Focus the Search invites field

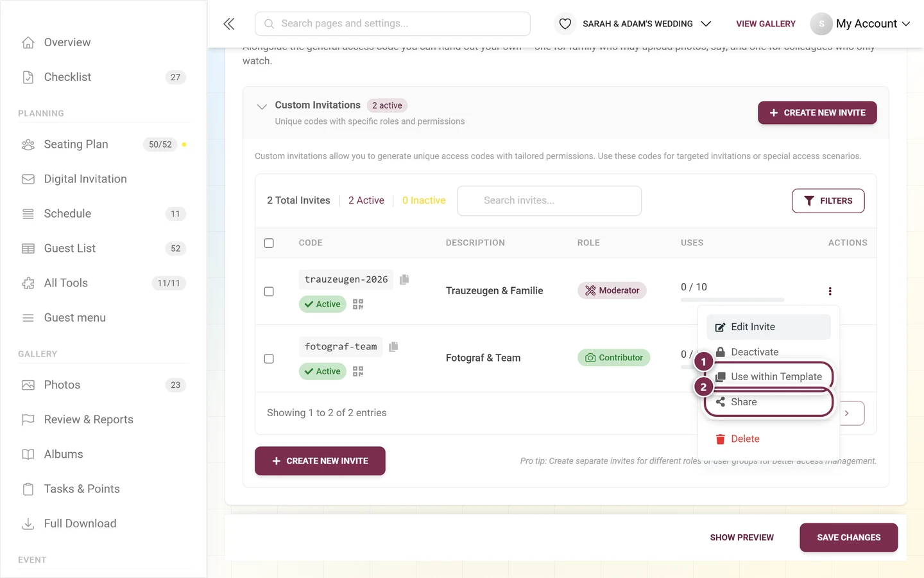tap(549, 201)
